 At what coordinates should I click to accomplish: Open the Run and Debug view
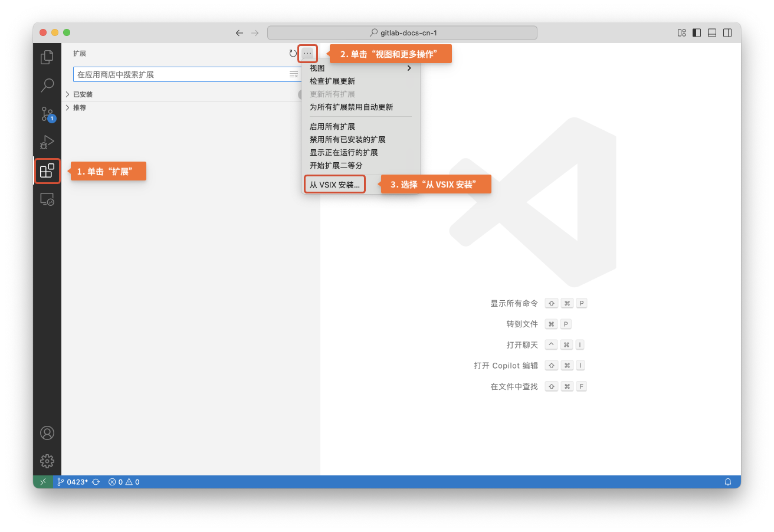pyautogui.click(x=47, y=142)
